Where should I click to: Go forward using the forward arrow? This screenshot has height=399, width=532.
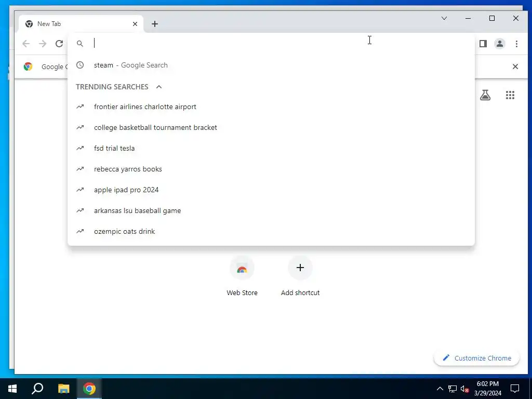pos(43,44)
